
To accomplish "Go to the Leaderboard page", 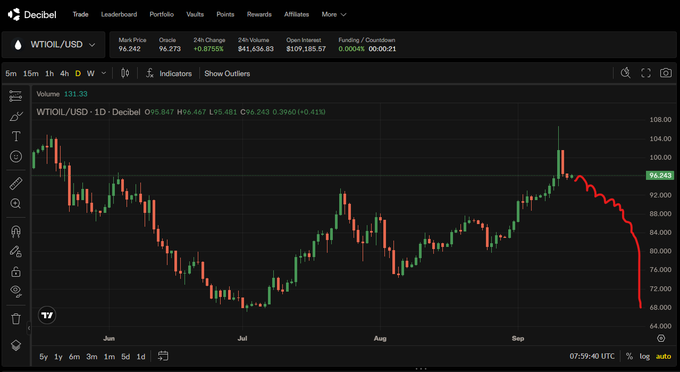I will coord(119,14).
